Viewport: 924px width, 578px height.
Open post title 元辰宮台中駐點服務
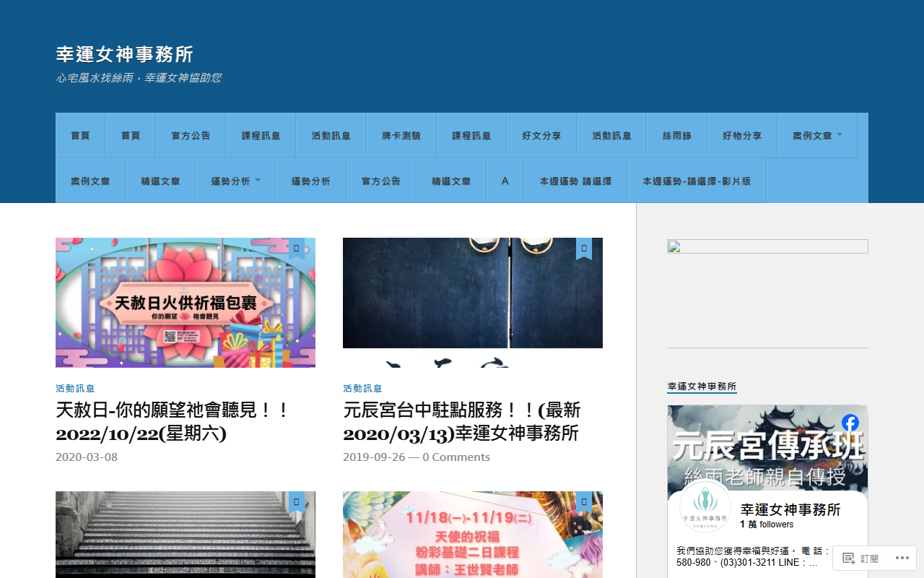pos(462,422)
